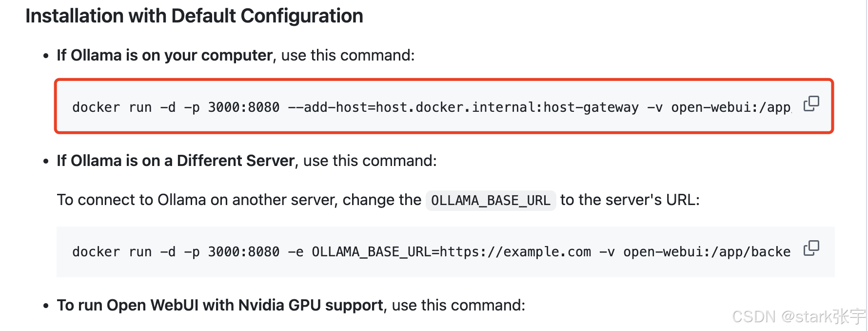Click '--add-host=host.docker.internal:host-gateway' argument
The image size is (868, 331).
(463, 107)
